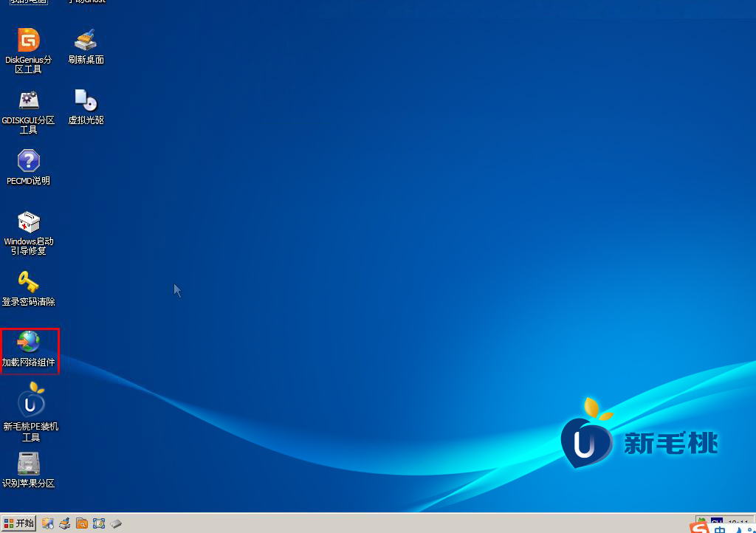This screenshot has height=533, width=756.
Task: Open 登录密码清除 key icon
Action: coord(29,288)
